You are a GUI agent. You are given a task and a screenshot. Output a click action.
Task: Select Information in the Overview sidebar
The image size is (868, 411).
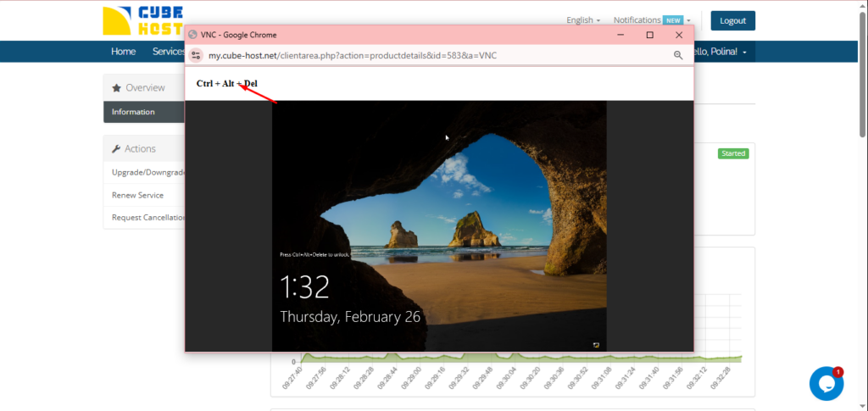tap(134, 112)
